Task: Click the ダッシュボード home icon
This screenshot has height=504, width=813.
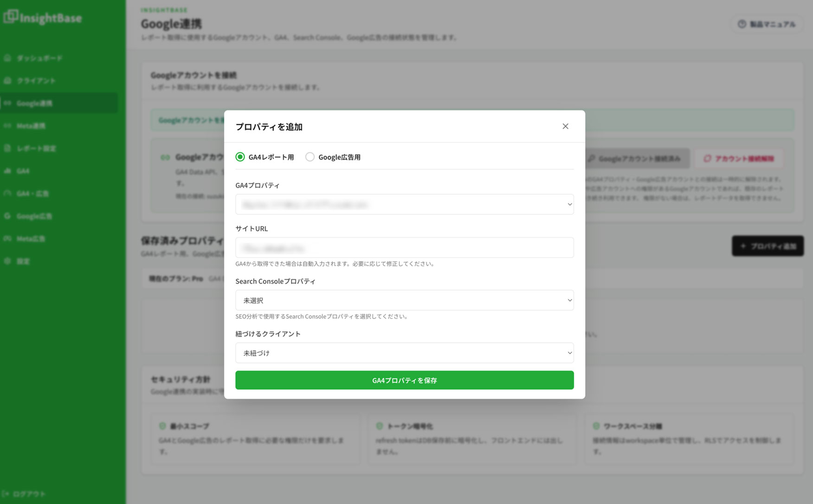Action: coord(7,58)
